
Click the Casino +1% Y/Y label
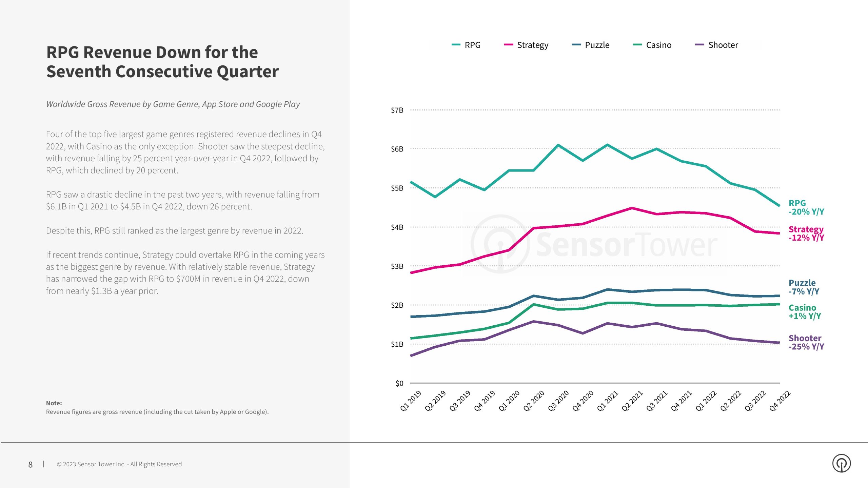805,312
